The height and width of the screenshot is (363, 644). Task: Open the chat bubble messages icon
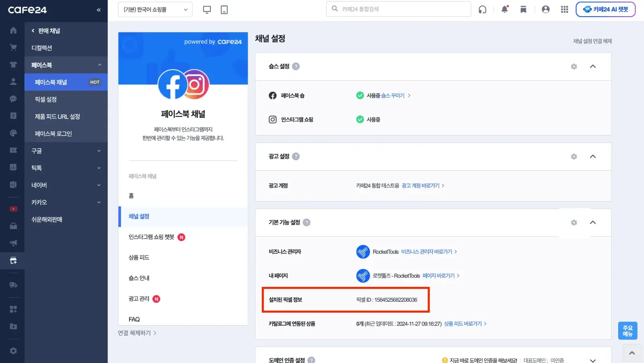[x=13, y=99]
